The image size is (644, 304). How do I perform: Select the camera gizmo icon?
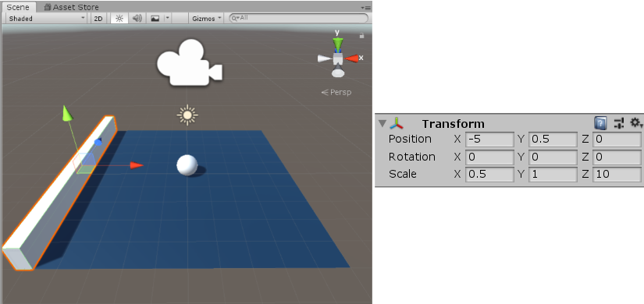point(190,62)
